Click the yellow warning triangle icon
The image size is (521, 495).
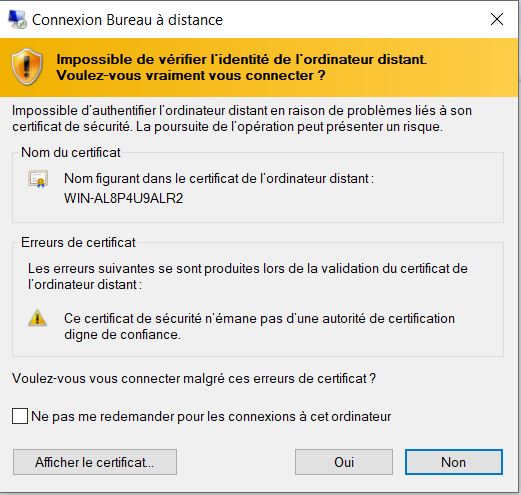click(38, 317)
